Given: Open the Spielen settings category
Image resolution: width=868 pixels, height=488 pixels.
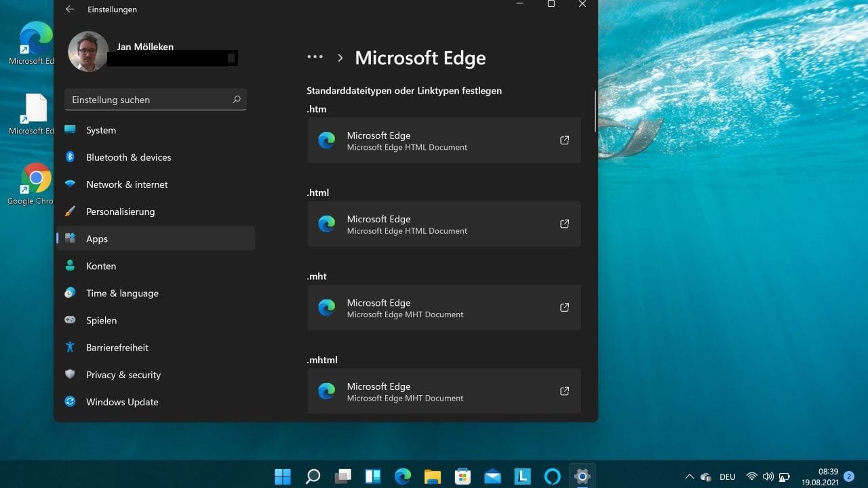Looking at the screenshot, I should [156, 320].
